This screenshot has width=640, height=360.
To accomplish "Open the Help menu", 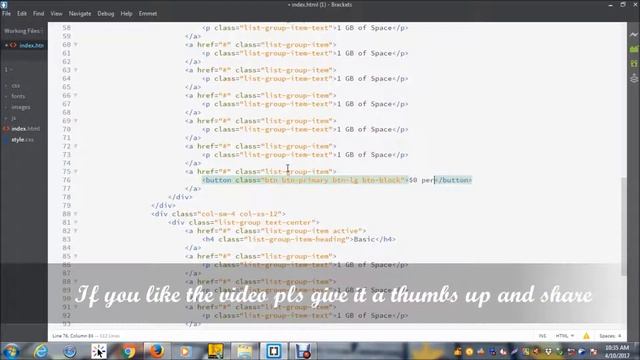I will point(126,13).
